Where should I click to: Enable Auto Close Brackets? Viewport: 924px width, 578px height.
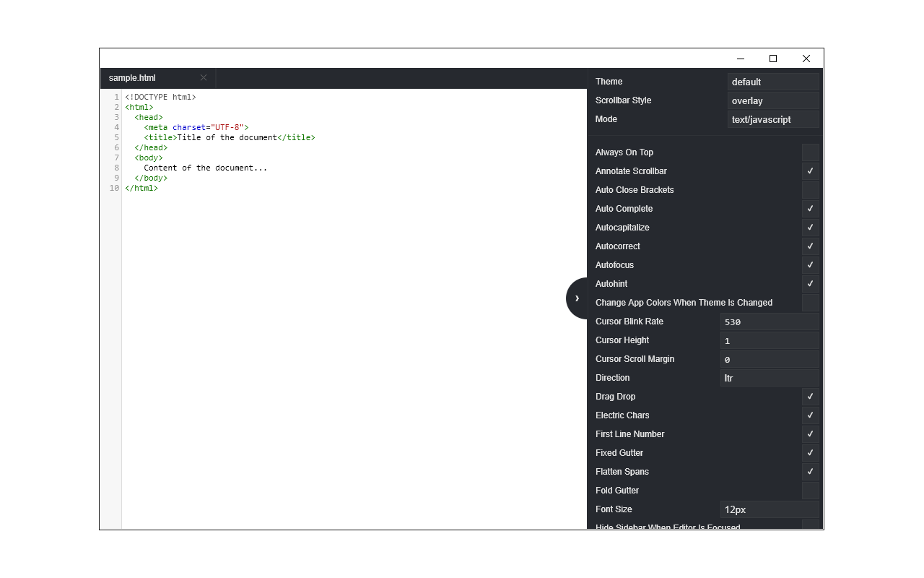click(x=810, y=189)
